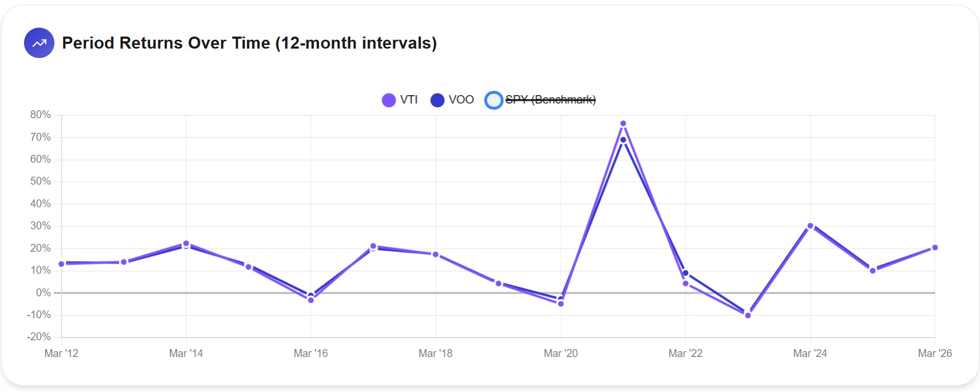Viewport: 980px width, 392px height.
Task: Click the trending-up chart icon beside the title
Action: pos(39,43)
